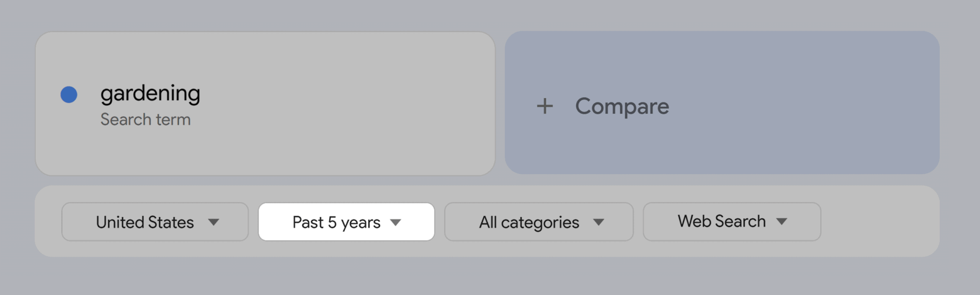
Task: Click the "Web Search" text label
Action: (721, 221)
